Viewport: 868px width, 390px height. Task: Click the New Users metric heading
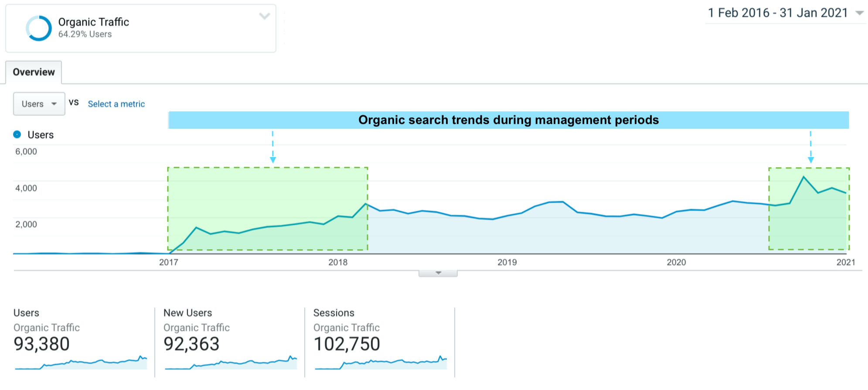pos(188,313)
